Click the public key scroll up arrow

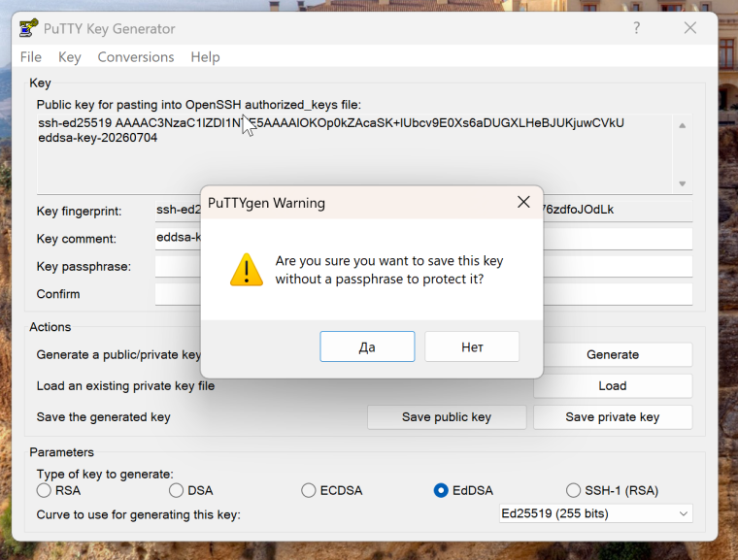(682, 125)
